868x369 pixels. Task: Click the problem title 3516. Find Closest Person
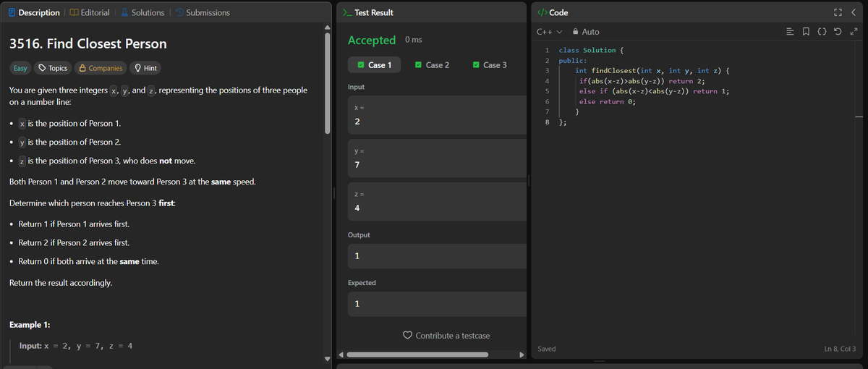click(x=88, y=43)
